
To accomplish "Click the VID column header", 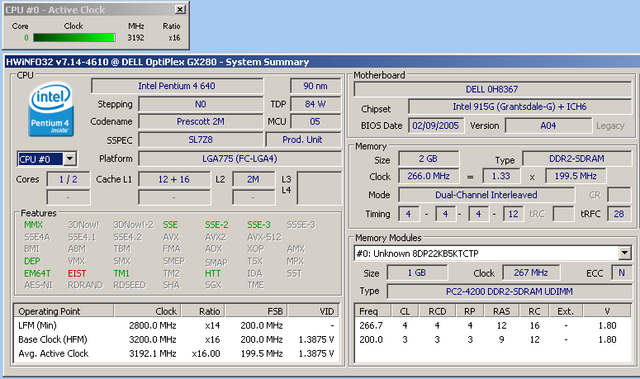I will point(313,311).
